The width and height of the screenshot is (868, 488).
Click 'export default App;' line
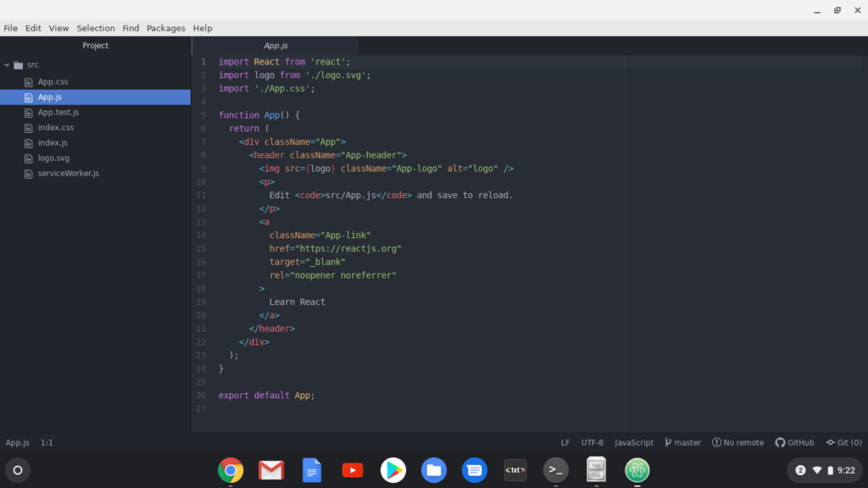point(266,396)
